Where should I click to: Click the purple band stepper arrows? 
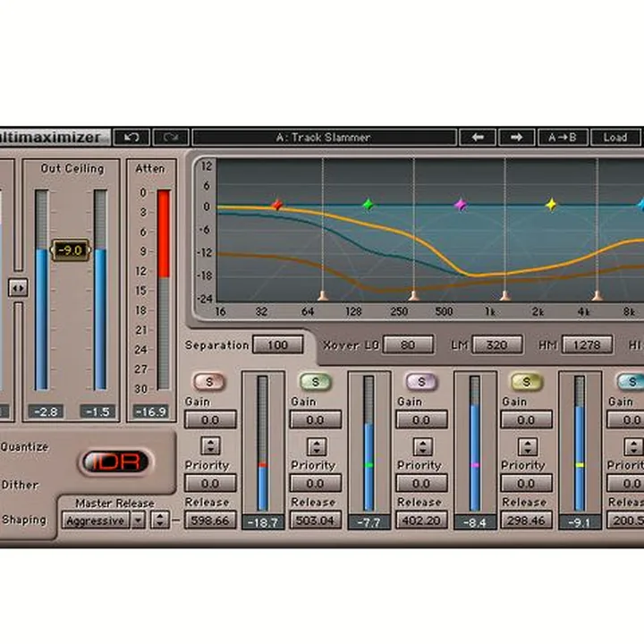(x=422, y=446)
